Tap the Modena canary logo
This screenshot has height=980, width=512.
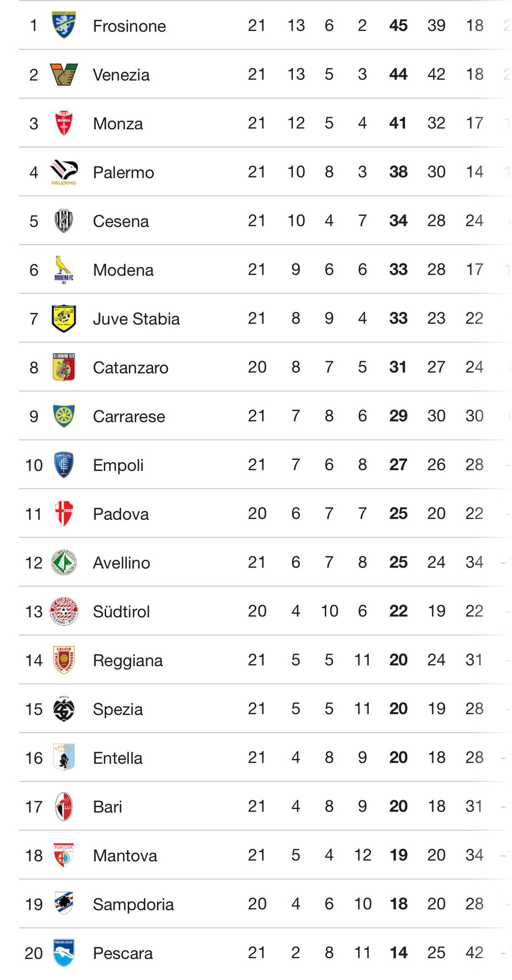point(64,269)
